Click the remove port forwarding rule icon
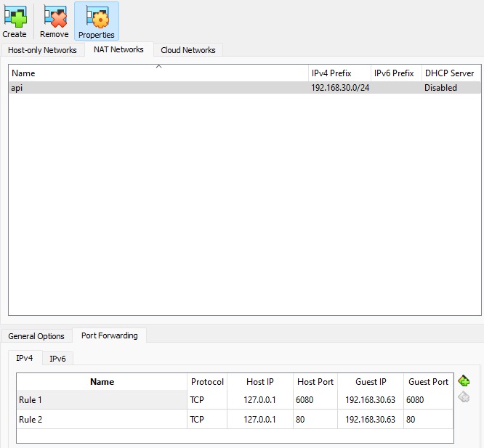This screenshot has height=448, width=484. [x=464, y=397]
